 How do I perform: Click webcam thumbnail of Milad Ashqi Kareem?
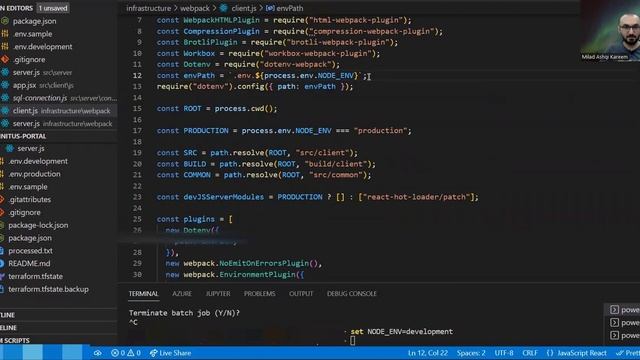pos(610,31)
